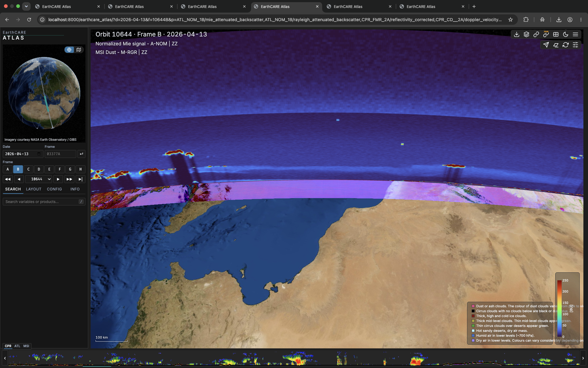Open the layers stack icon
Image resolution: width=588 pixels, height=368 pixels.
pos(526,35)
